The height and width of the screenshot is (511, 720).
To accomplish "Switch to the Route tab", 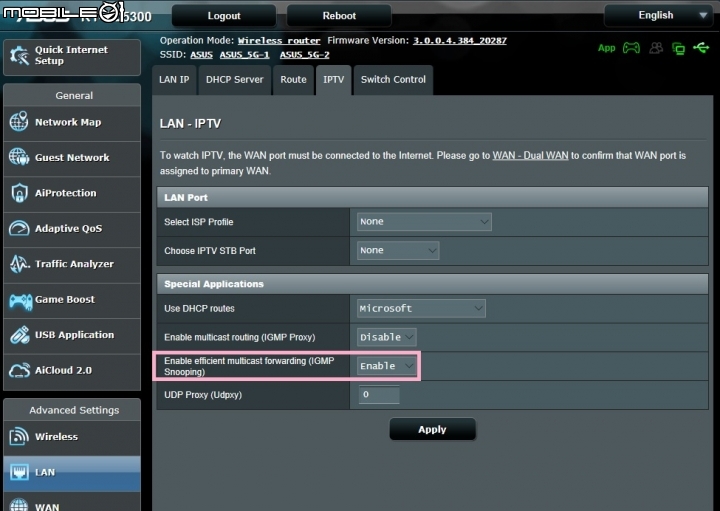I will pos(293,80).
